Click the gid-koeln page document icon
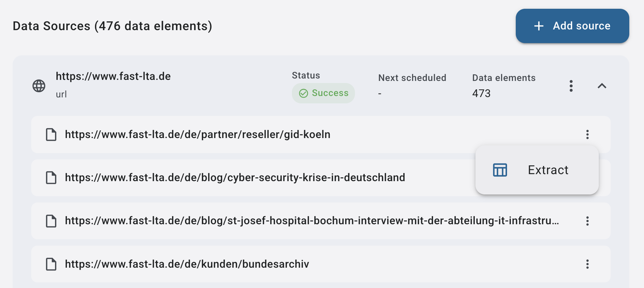This screenshot has height=288, width=644. tap(51, 135)
